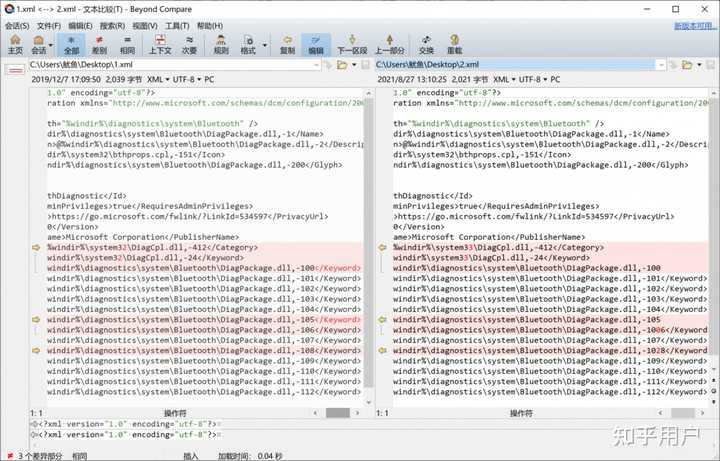The height and width of the screenshot is (461, 720).
Task: Copy-left arrow on right -1028 difference line
Action: click(x=382, y=351)
